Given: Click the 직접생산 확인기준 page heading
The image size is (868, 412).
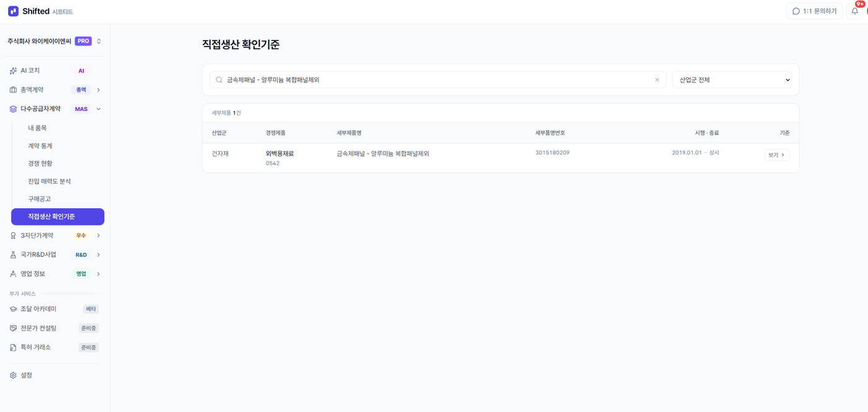Looking at the screenshot, I should pos(241,45).
